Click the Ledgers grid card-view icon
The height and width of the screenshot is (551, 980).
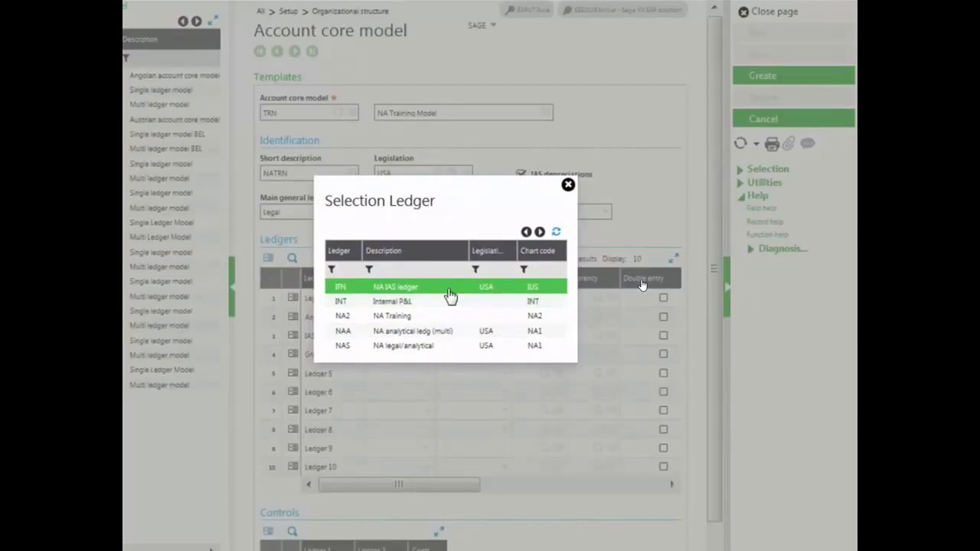pyautogui.click(x=268, y=258)
